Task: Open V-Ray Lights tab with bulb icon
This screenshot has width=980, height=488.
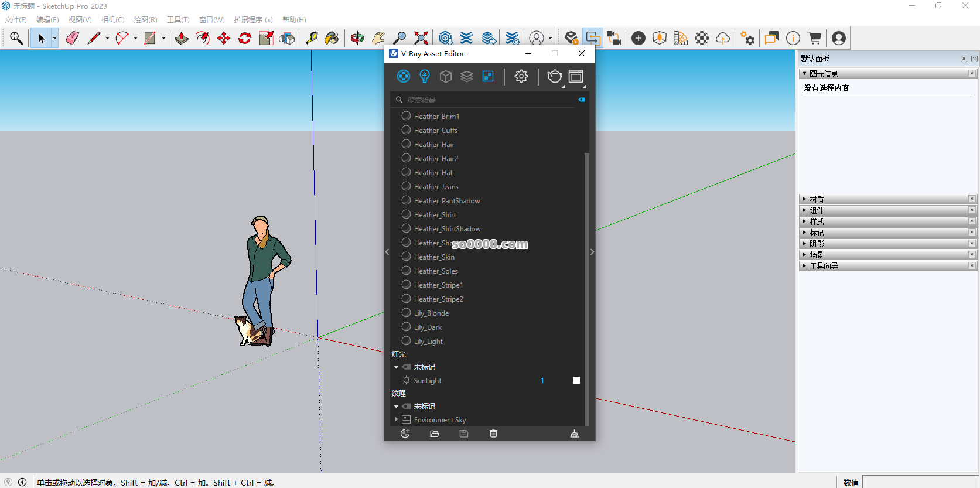Action: (x=425, y=76)
